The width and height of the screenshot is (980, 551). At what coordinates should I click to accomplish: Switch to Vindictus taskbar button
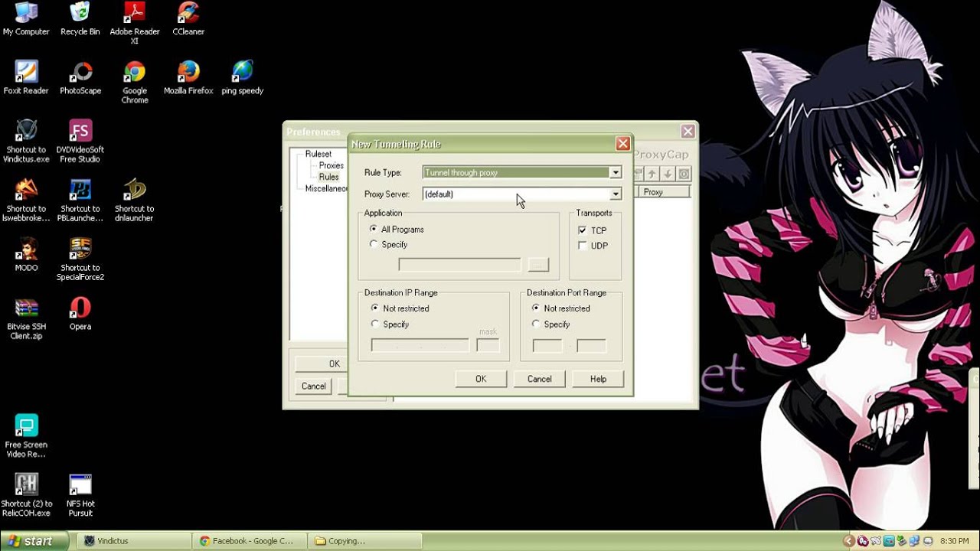click(x=132, y=541)
